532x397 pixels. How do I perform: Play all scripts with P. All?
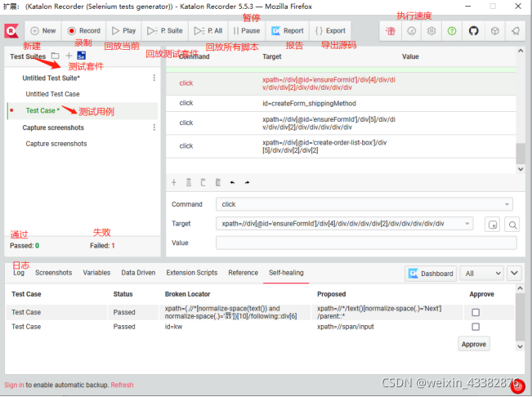point(208,31)
